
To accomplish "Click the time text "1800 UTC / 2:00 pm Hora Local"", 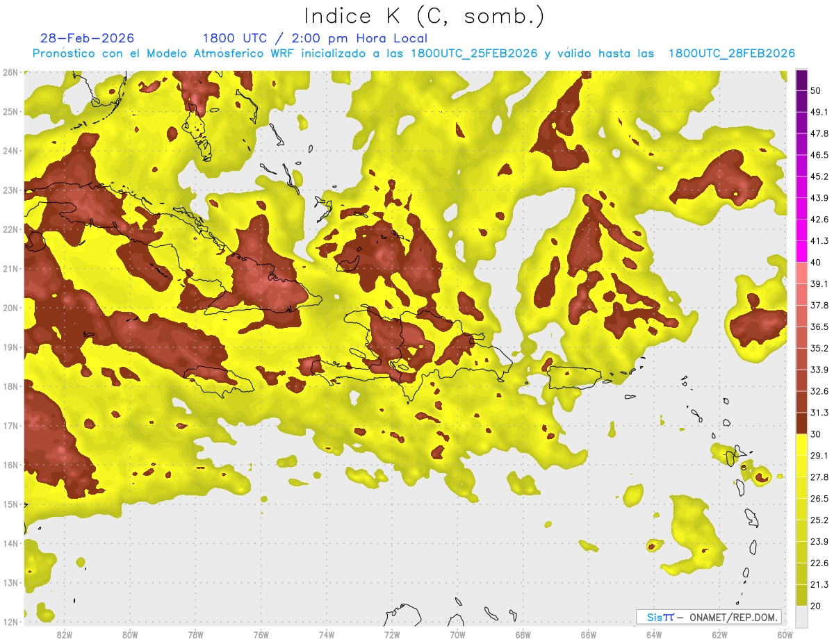I will [315, 38].
